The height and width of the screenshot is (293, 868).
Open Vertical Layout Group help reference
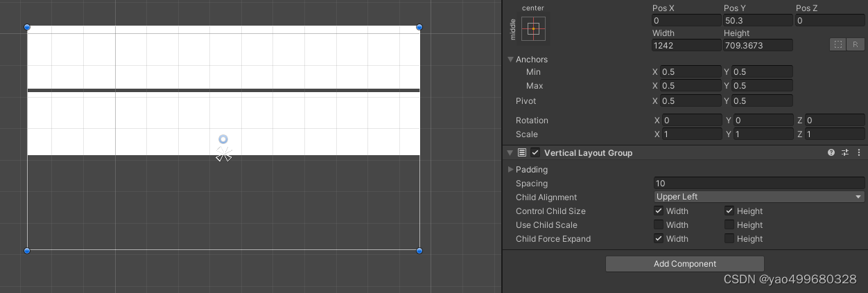coord(831,153)
